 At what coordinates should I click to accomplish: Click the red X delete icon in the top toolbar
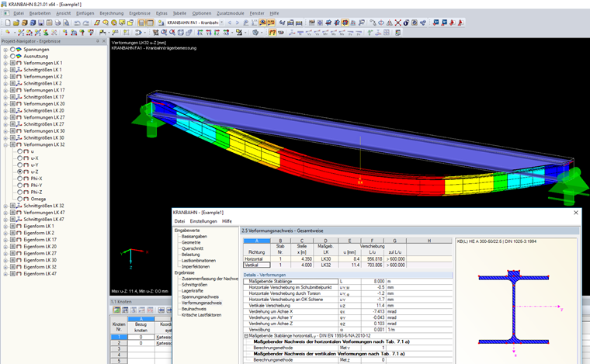point(398,23)
